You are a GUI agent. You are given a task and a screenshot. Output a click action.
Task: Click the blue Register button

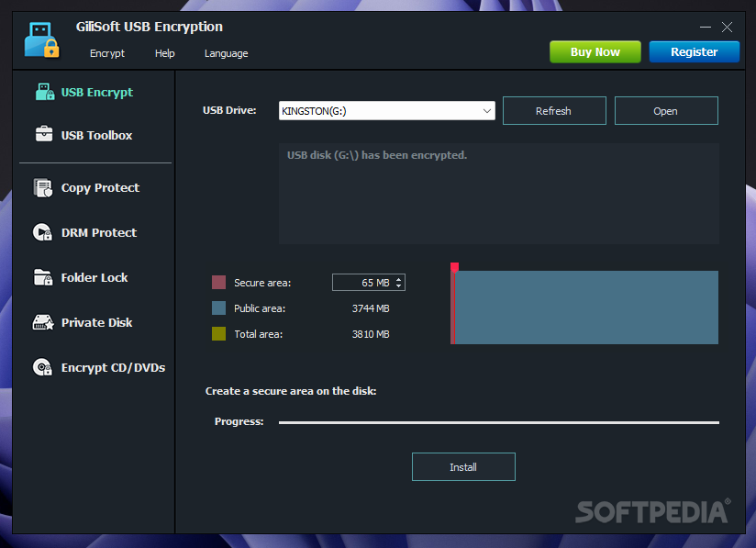coord(695,51)
